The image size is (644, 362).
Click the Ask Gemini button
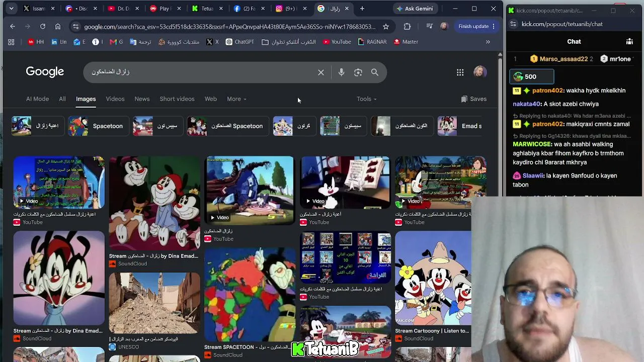(416, 9)
